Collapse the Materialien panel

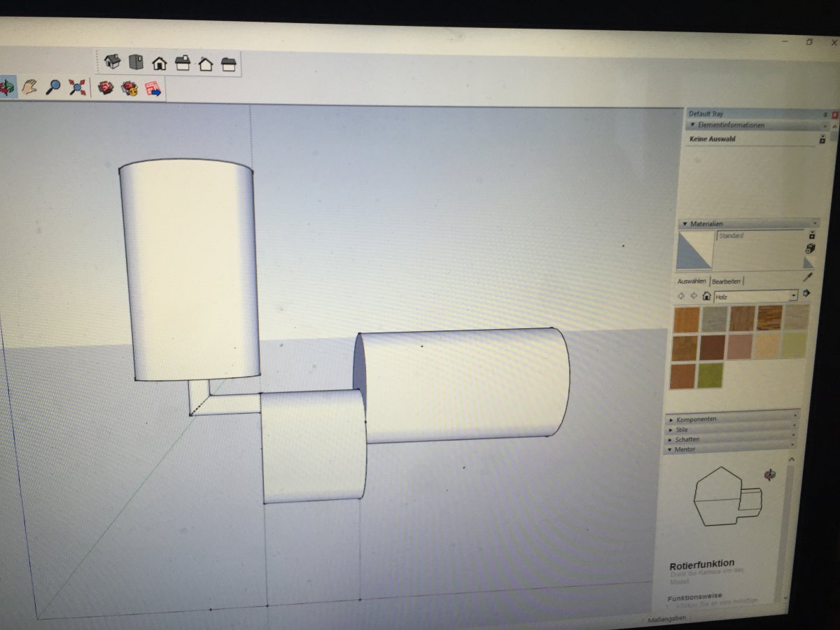point(685,223)
